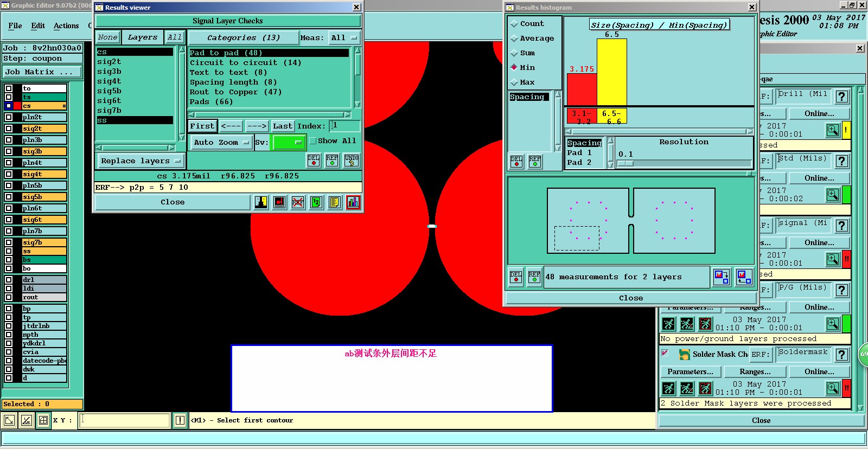Select Min radio button
Viewport: 868px width, 449px height.
514,68
